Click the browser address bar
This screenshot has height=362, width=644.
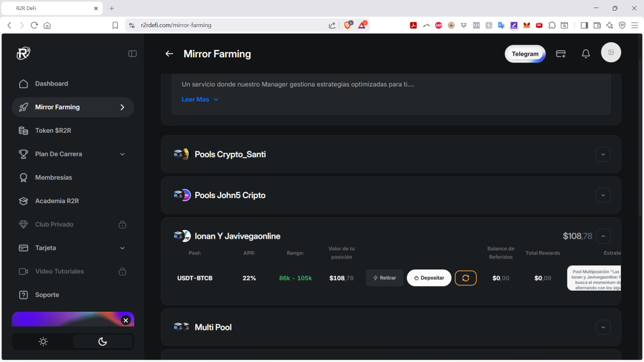(226, 25)
